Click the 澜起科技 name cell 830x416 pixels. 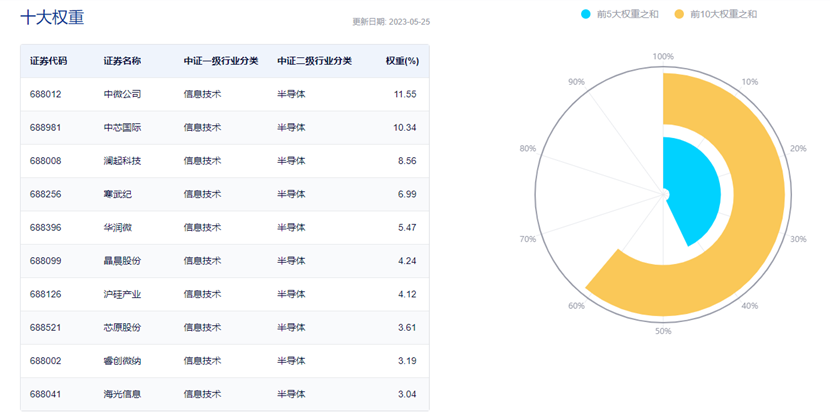point(122,161)
